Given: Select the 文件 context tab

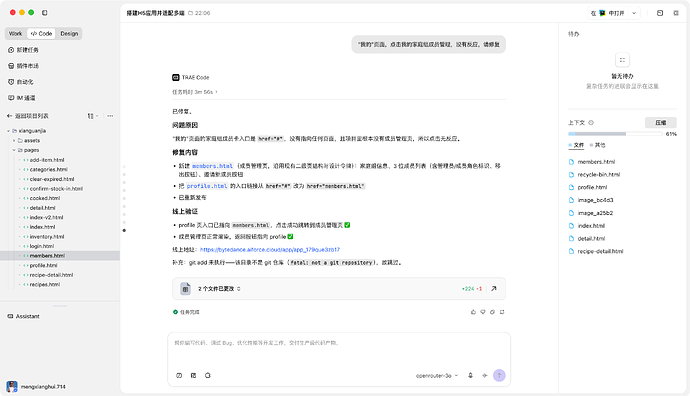Looking at the screenshot, I should [x=576, y=145].
